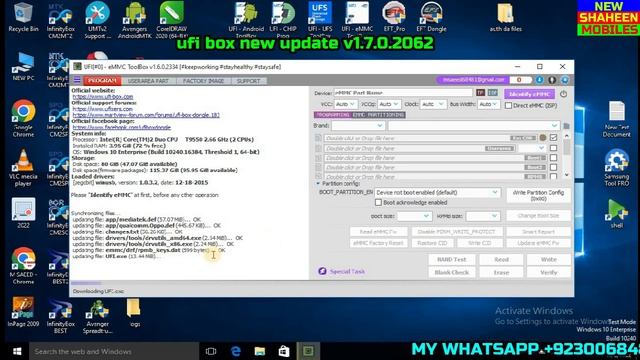Open EFT Dongle desktop icon
640x360 pixels.
pyautogui.click(x=431, y=18)
